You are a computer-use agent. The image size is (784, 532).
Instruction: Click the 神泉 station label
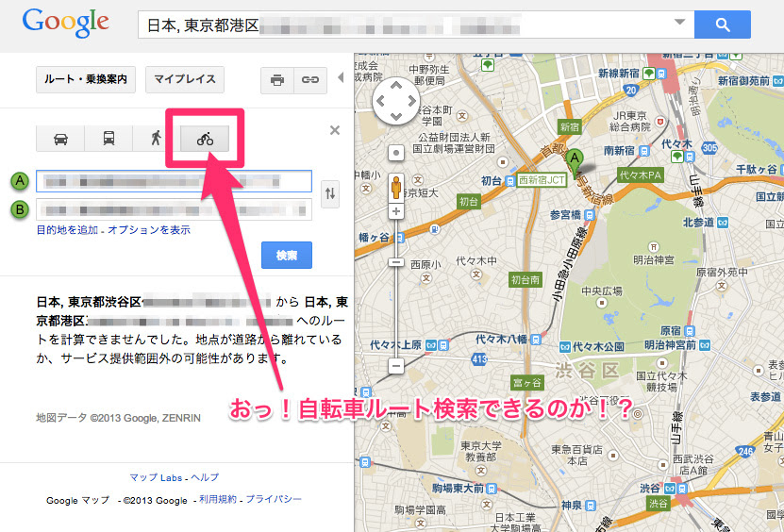[x=572, y=506]
